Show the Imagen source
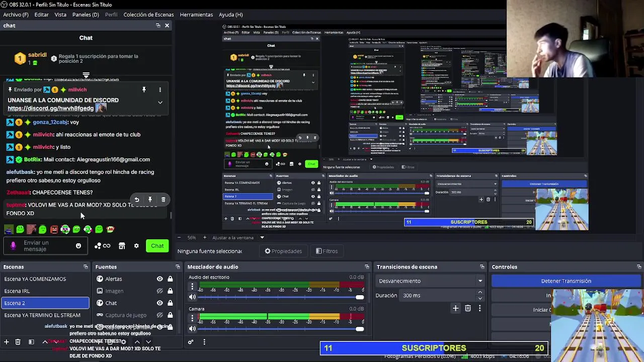The image size is (644, 362). point(160,291)
